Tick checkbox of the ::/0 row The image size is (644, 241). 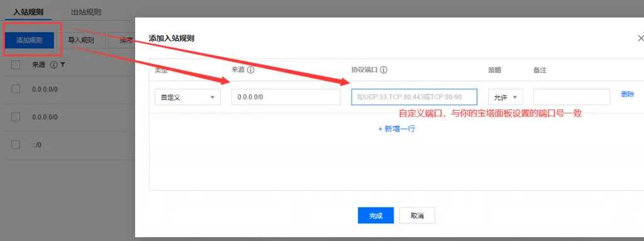click(x=16, y=145)
